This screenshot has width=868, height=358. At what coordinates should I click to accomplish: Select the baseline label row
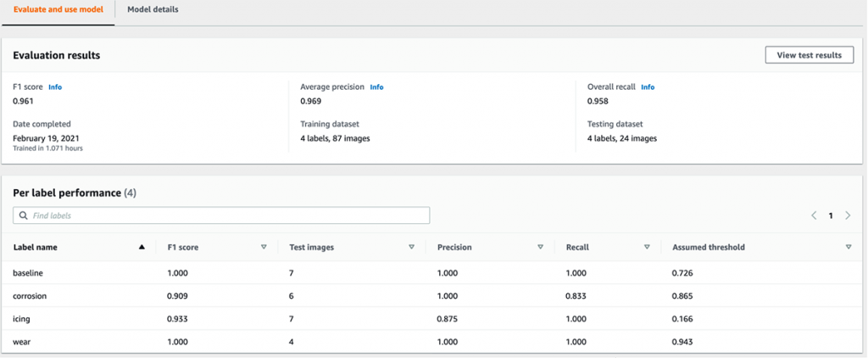tap(29, 272)
